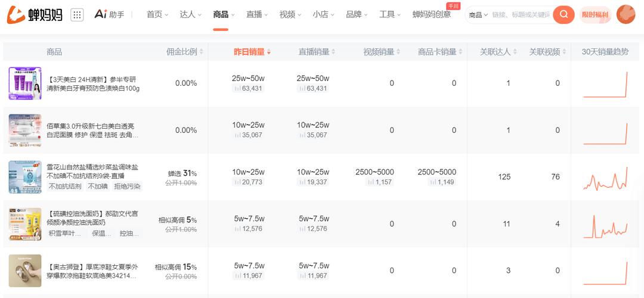Image resolution: width=644 pixels, height=298 pixels.
Task: Sort by 佣金比例 column arrows
Action: pos(201,52)
